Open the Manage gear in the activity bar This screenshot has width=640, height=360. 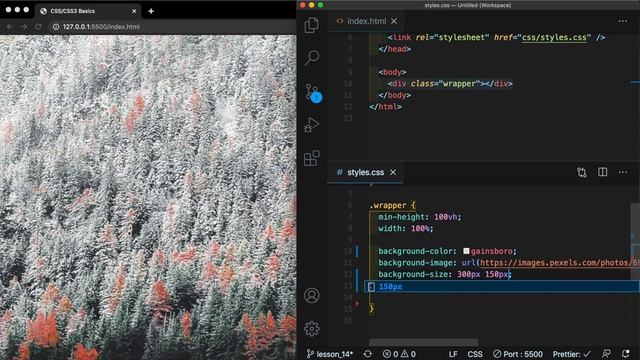tap(312, 329)
